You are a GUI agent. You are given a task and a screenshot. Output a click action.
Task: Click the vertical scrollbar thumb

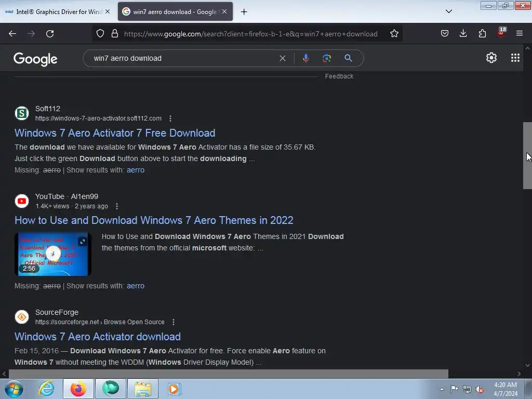(527, 155)
